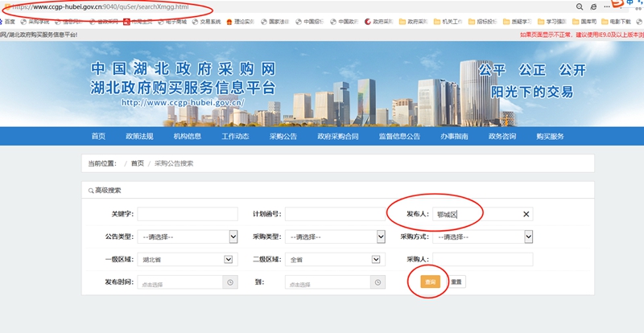Viewport: 644px width, 333px height.
Task: Expand the 采购方式 dropdown
Action: pos(529,236)
